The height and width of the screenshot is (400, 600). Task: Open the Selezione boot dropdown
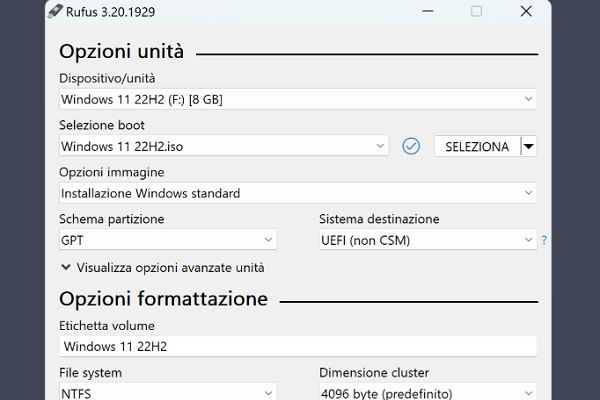pyautogui.click(x=223, y=146)
